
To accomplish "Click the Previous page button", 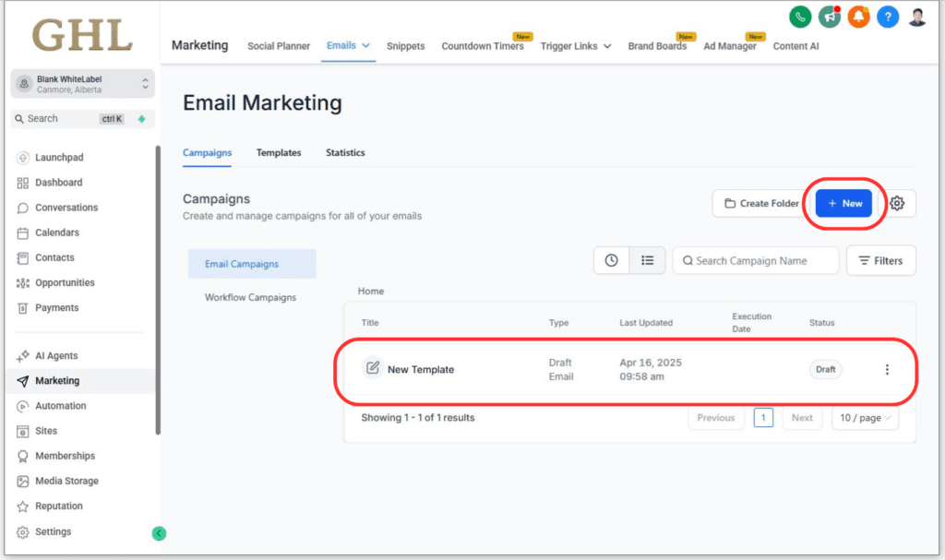I will pyautogui.click(x=716, y=418).
